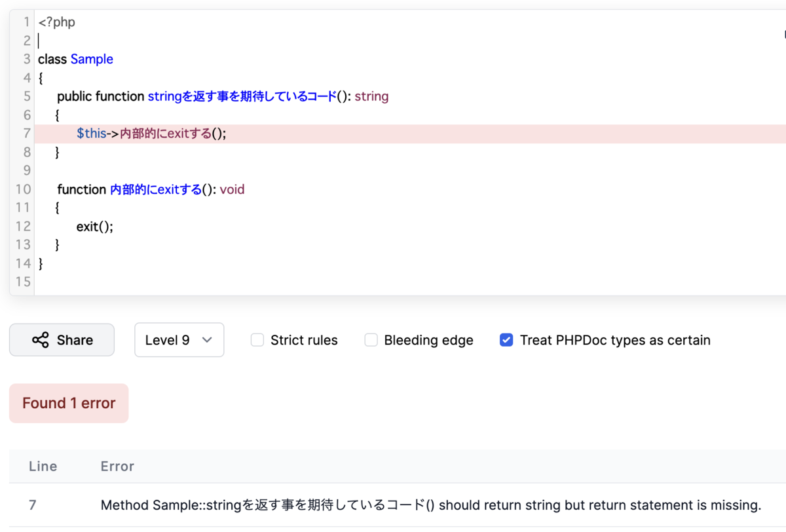Click the Share icon
This screenshot has height=532, width=786.
(x=41, y=339)
